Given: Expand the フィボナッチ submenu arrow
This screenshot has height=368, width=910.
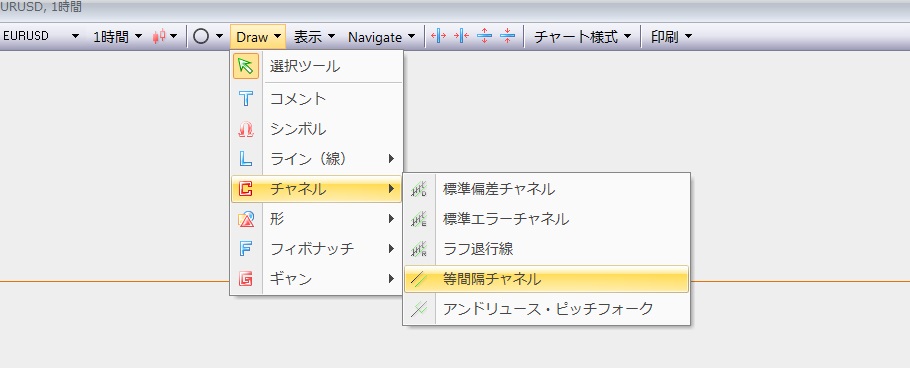Looking at the screenshot, I should pyautogui.click(x=392, y=249).
